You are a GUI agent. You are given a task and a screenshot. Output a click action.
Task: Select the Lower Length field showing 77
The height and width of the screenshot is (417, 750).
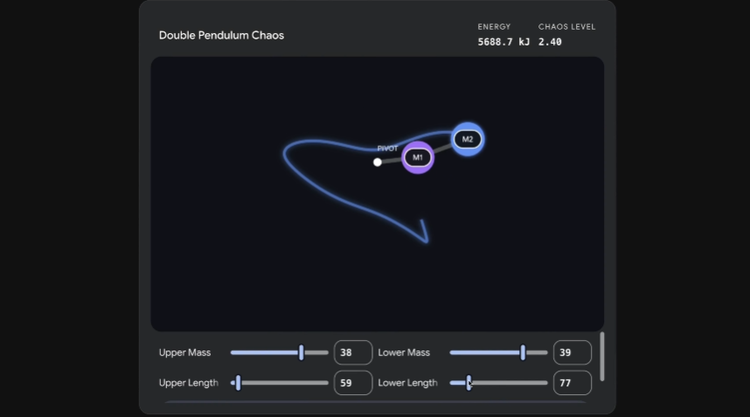point(572,382)
